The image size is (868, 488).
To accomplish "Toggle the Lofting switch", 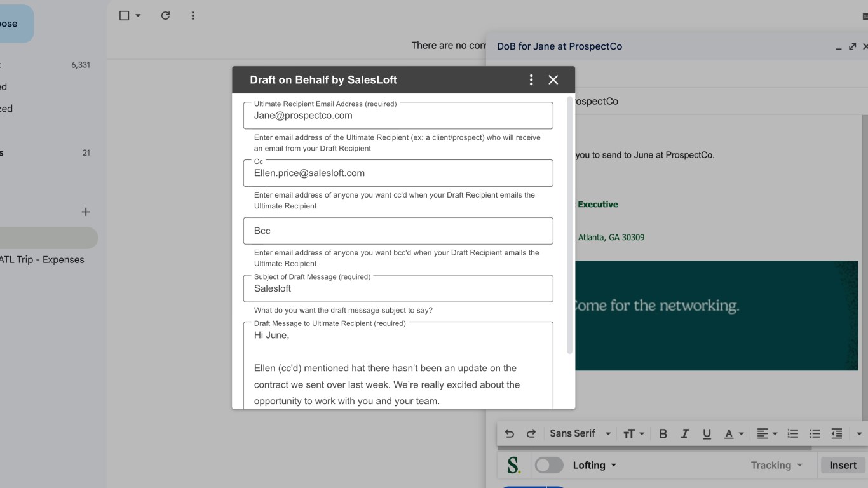I will click(549, 465).
